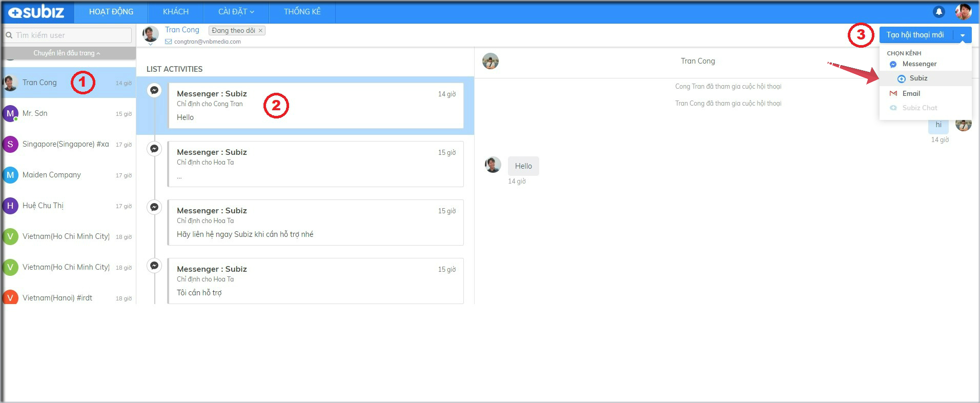Open "Tôi cần hỗ trợ" activity card
This screenshot has height=403, width=980.
tap(316, 281)
